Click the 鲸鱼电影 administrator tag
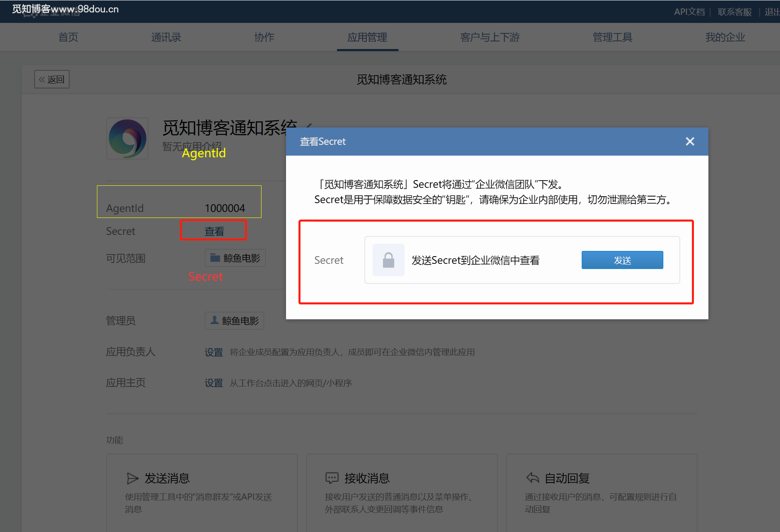780x532 pixels. click(235, 320)
